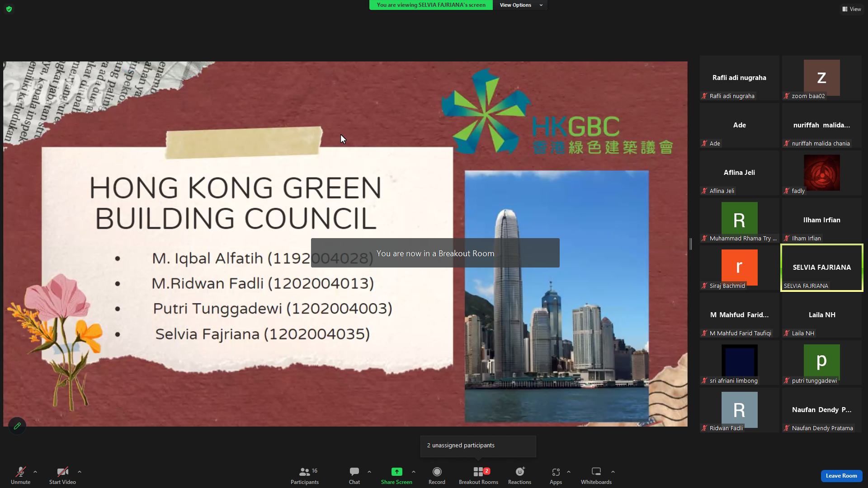
Task: Click Leave Room button
Action: 841,476
